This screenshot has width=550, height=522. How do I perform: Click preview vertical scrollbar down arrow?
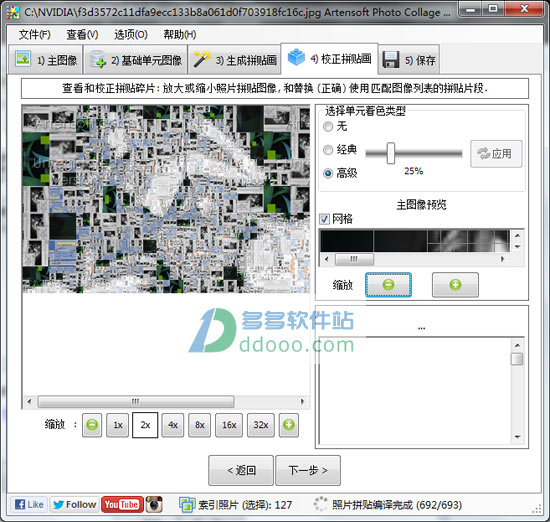pos(517,247)
